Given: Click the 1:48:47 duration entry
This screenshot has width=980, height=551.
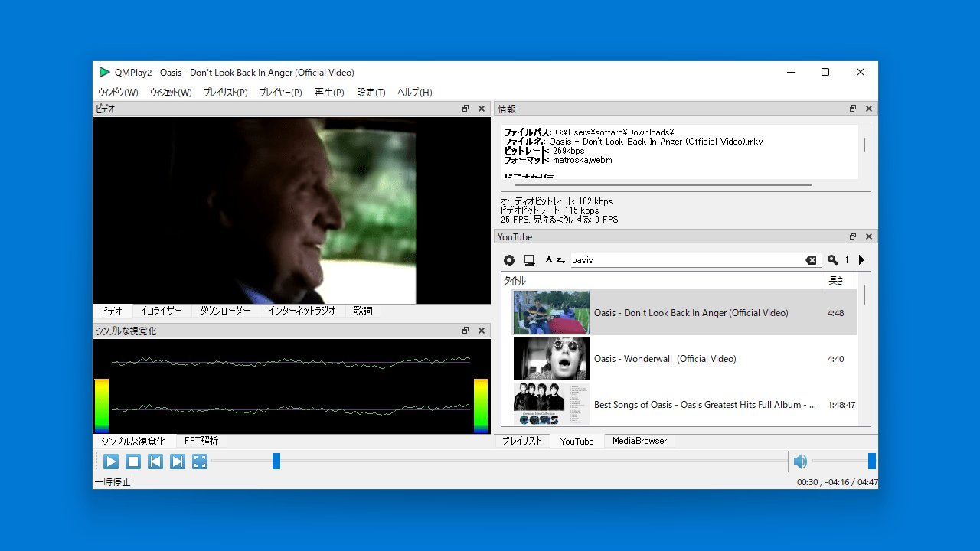Looking at the screenshot, I should pos(841,405).
